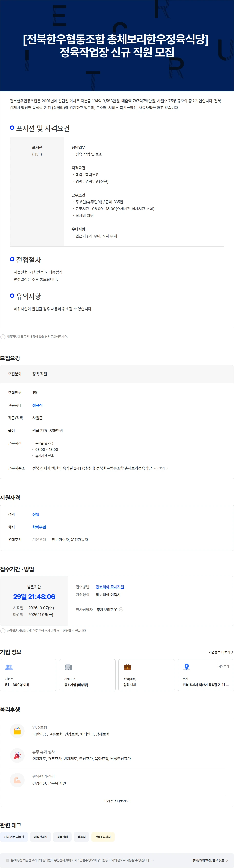
Task: Click 불법/허위/과장/오류 신고 link
Action: click(210, 860)
